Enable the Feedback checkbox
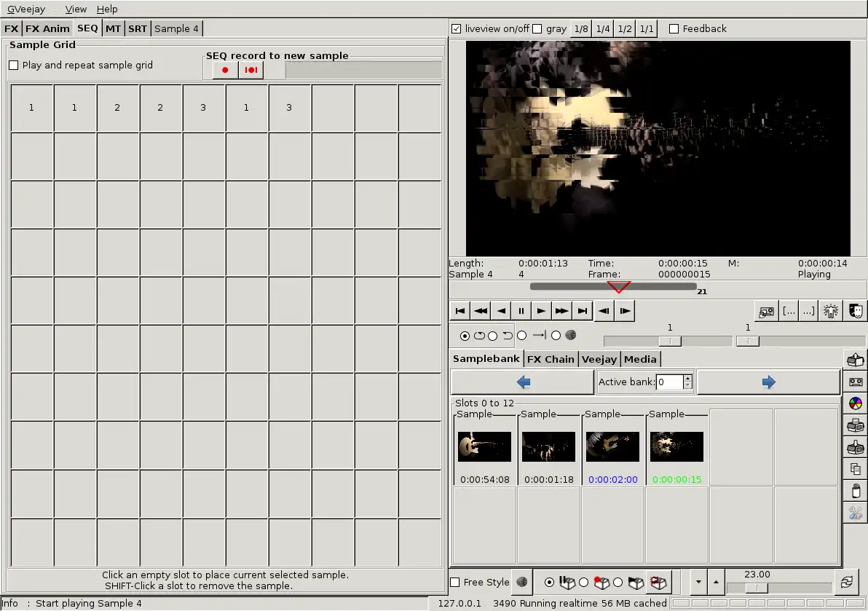Screen dimensions: 868x611 (x=674, y=29)
